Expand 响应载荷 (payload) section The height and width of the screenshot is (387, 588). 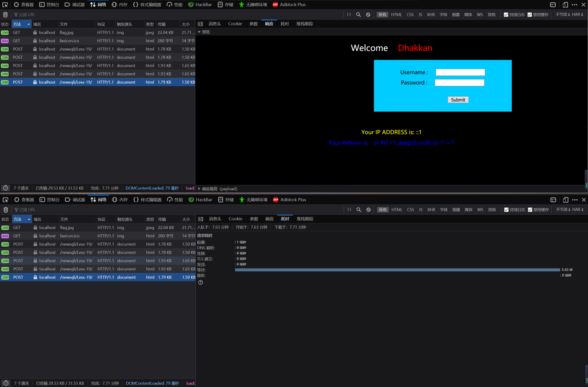point(199,189)
